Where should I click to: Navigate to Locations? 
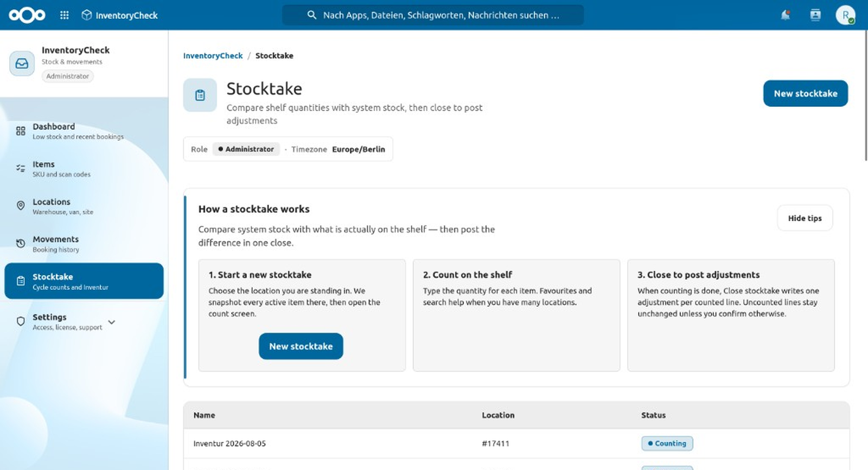84,206
